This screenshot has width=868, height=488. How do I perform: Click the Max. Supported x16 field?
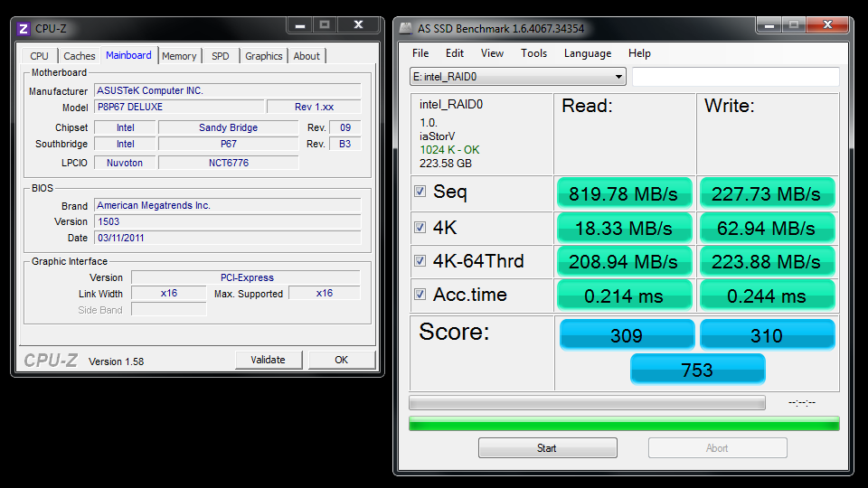[325, 293]
